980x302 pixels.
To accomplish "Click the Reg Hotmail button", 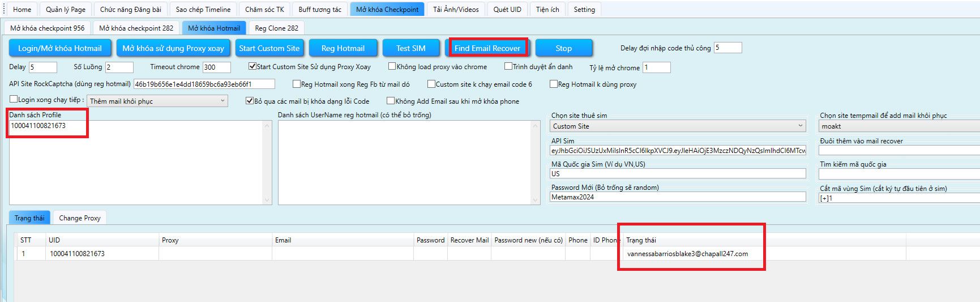I will [x=343, y=48].
